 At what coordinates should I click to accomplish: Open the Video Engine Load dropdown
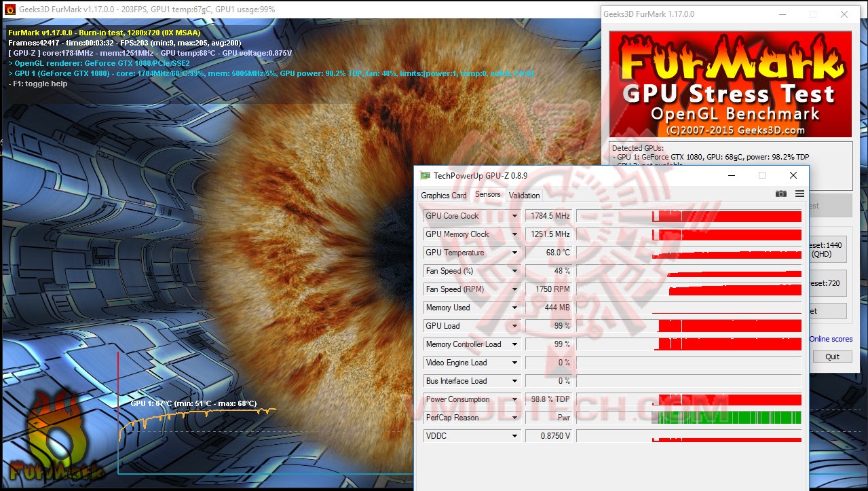514,363
